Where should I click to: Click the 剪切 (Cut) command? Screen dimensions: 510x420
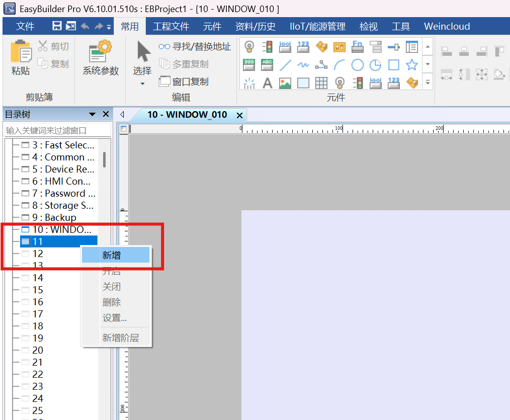click(54, 46)
